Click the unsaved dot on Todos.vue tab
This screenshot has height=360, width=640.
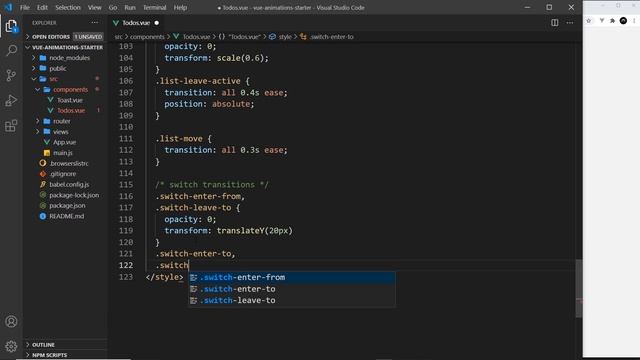point(157,23)
